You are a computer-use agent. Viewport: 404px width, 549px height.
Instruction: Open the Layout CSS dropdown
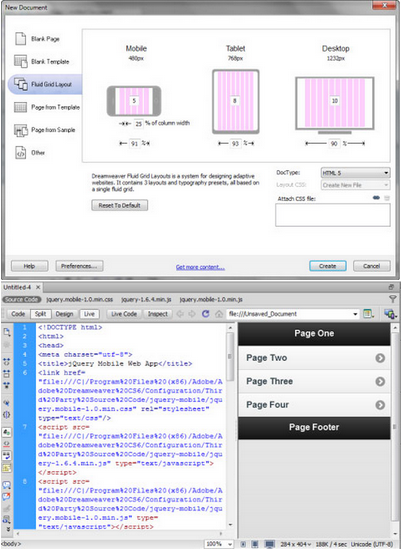355,185
